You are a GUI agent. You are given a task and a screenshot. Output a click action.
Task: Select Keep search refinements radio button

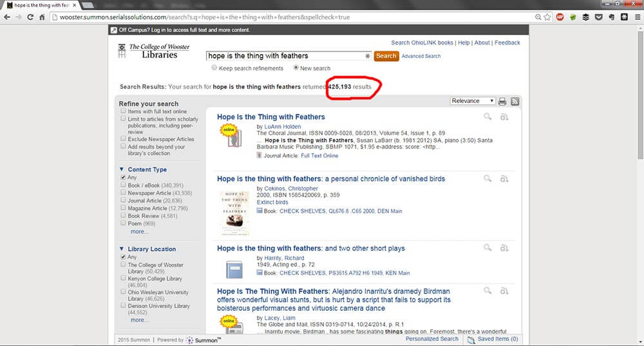pyautogui.click(x=214, y=68)
